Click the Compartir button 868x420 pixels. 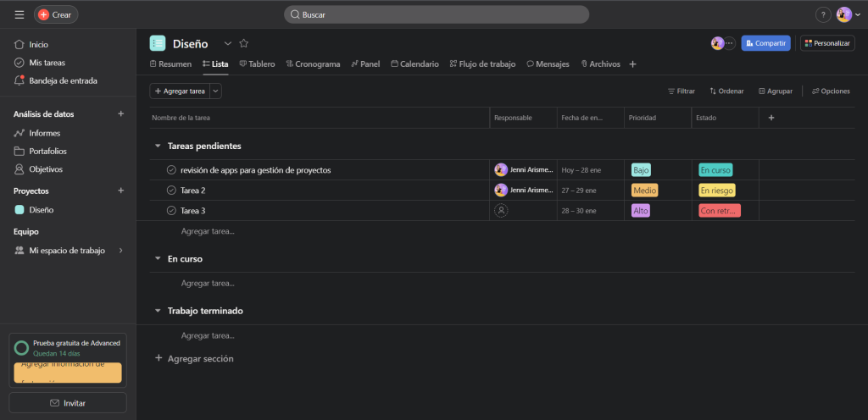[765, 43]
